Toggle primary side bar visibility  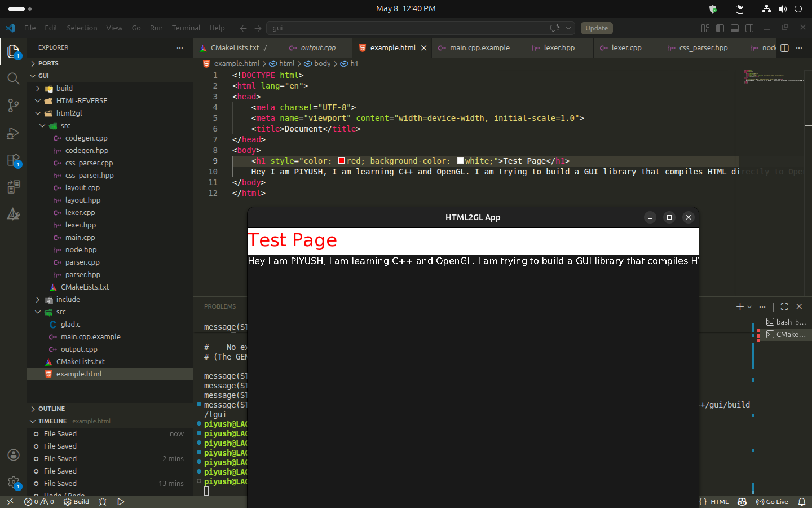(x=720, y=28)
